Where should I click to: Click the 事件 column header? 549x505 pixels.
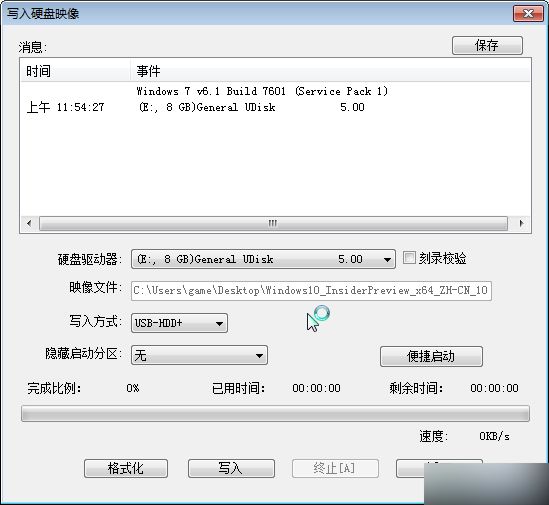click(331, 71)
